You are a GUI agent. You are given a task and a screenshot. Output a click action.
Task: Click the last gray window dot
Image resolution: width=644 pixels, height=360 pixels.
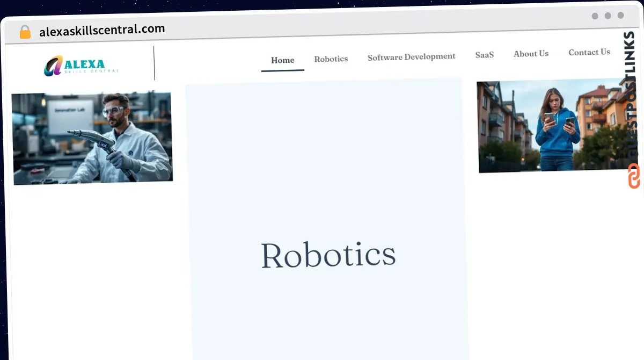click(621, 16)
